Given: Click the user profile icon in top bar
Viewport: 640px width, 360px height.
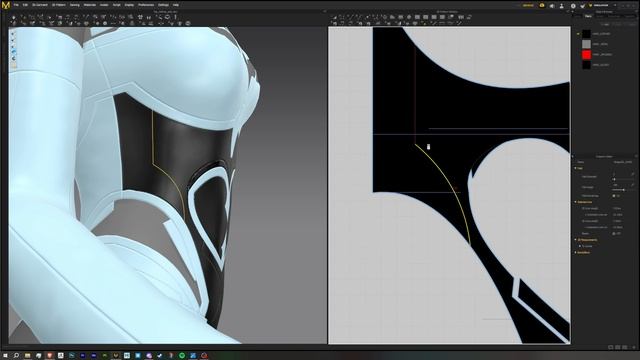Looking at the screenshot, I should coord(562,6).
